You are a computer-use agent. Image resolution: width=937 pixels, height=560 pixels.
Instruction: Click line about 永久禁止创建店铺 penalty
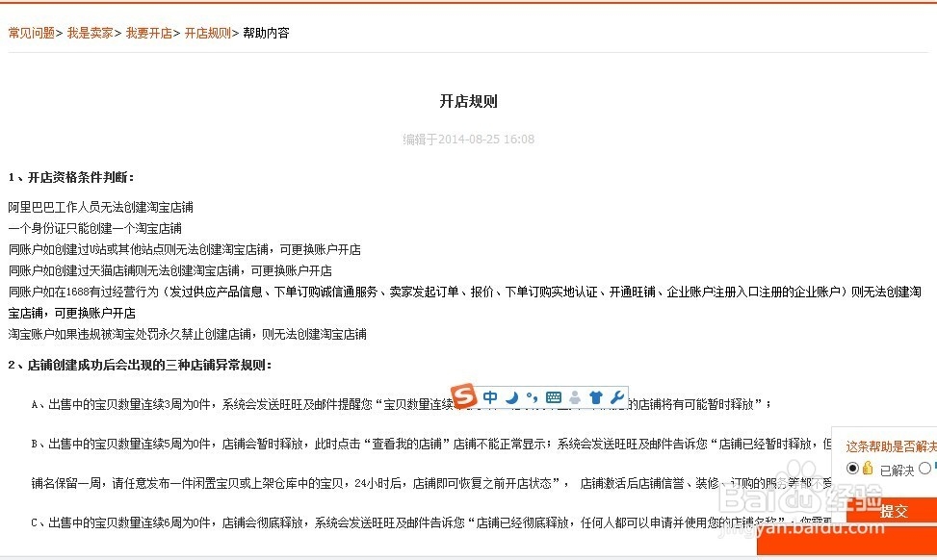pos(187,334)
